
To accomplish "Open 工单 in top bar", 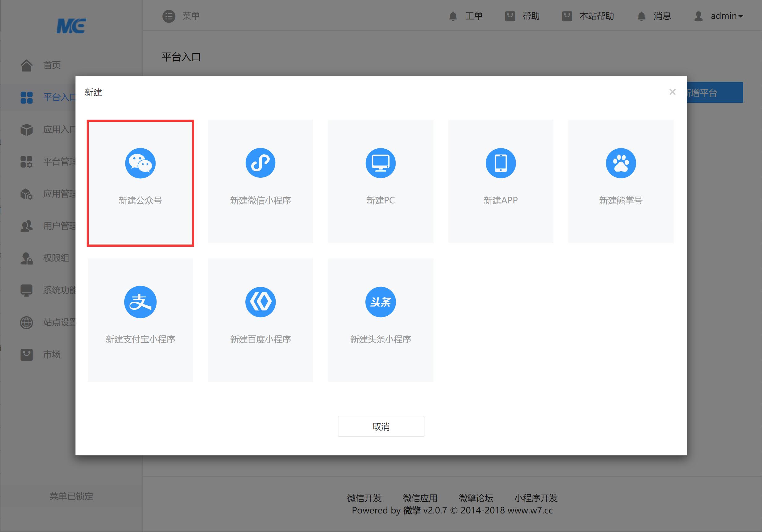I will [x=474, y=16].
